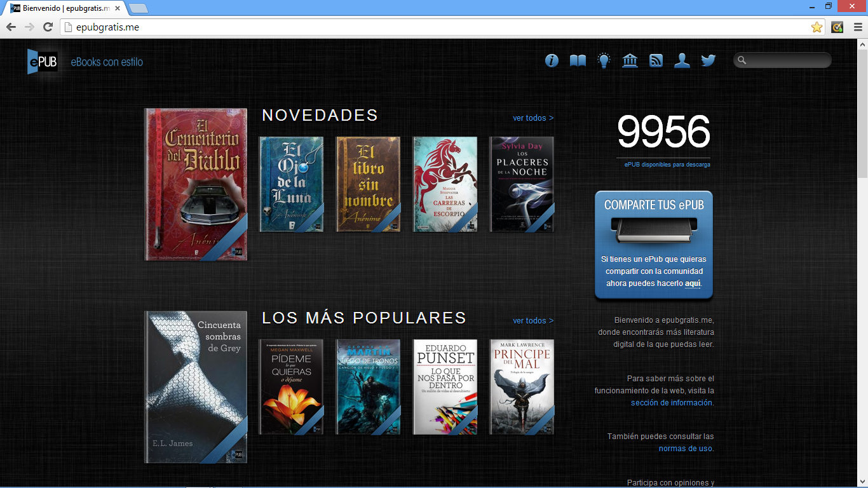Viewport: 868px width, 488px height.
Task: Click the 'eBooks con estilo' tagline
Action: click(107, 62)
